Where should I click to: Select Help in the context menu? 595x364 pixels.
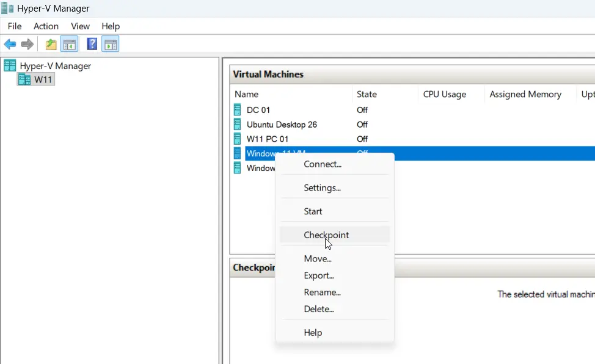pyautogui.click(x=335, y=332)
